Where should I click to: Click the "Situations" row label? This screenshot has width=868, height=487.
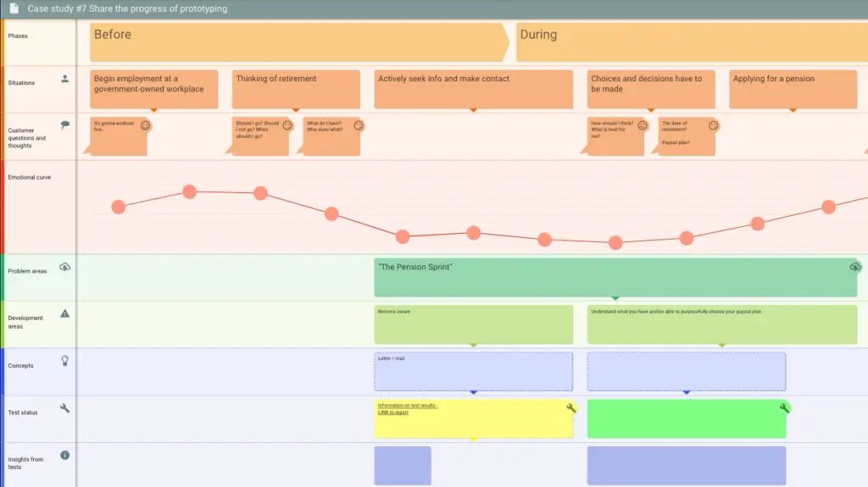pos(21,83)
